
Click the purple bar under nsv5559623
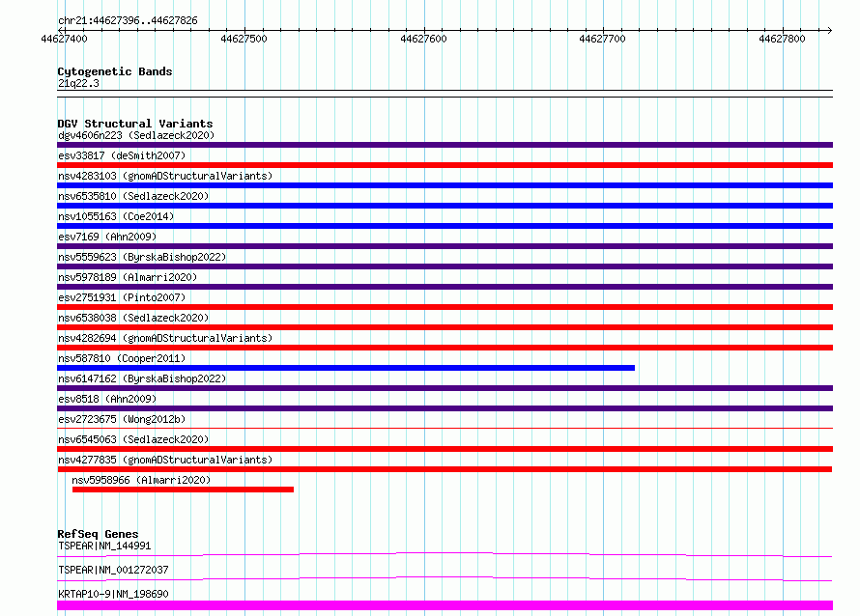pyautogui.click(x=444, y=266)
